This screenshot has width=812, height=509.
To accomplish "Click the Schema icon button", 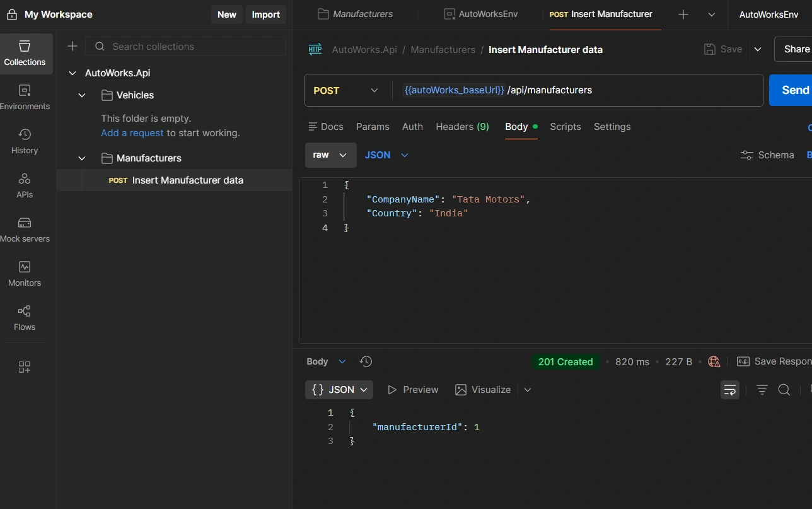I will (x=747, y=155).
